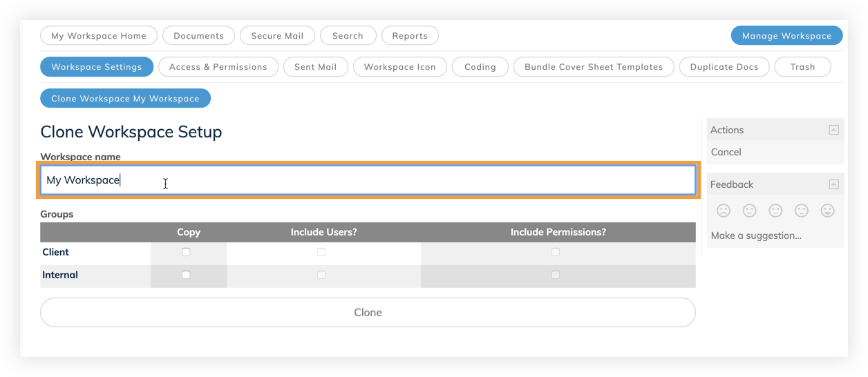The height and width of the screenshot is (377, 868).
Task: Open the Documents tab
Action: tap(198, 36)
